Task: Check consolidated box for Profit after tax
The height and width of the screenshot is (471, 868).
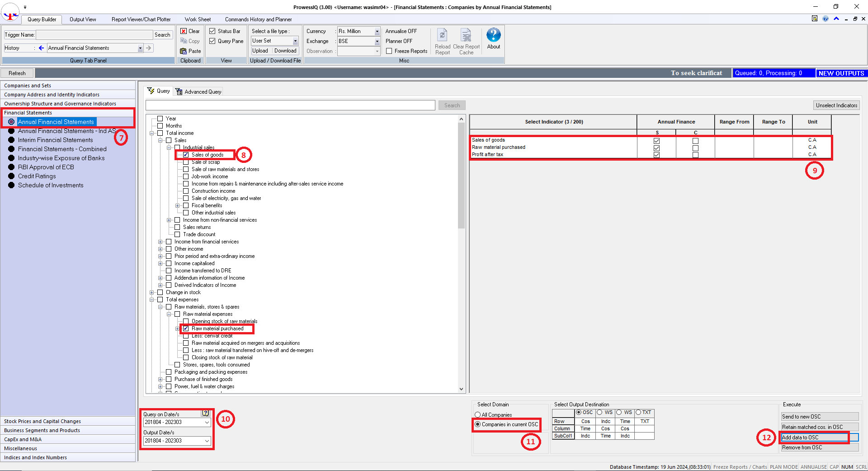Action: click(695, 155)
